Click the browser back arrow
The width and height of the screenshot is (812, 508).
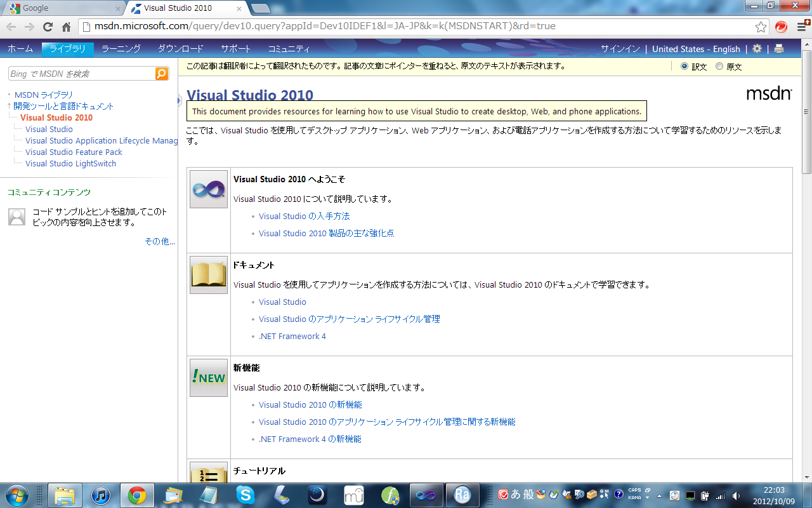click(x=11, y=27)
